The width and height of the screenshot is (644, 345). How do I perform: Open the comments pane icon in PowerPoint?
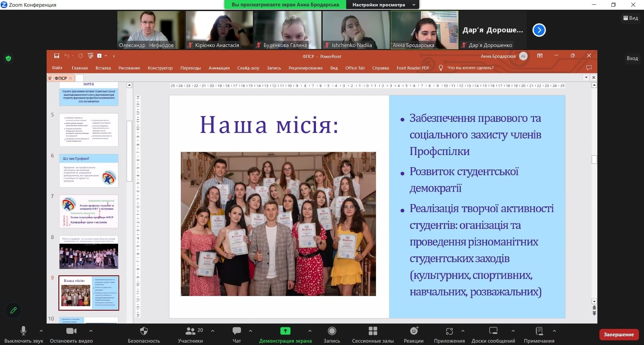(589, 68)
